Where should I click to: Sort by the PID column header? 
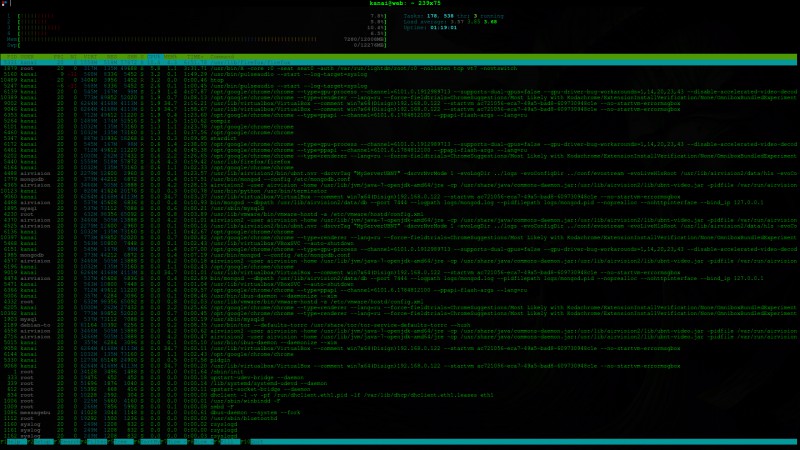coord(11,57)
